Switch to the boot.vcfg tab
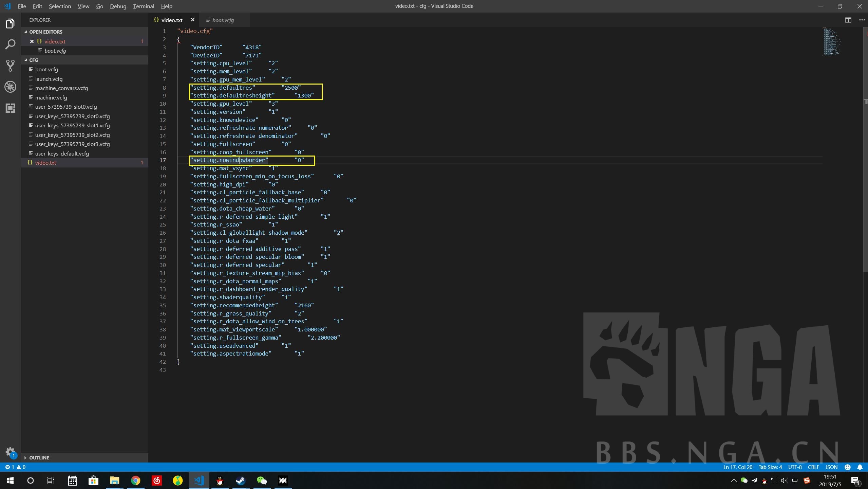The image size is (868, 489). click(223, 20)
